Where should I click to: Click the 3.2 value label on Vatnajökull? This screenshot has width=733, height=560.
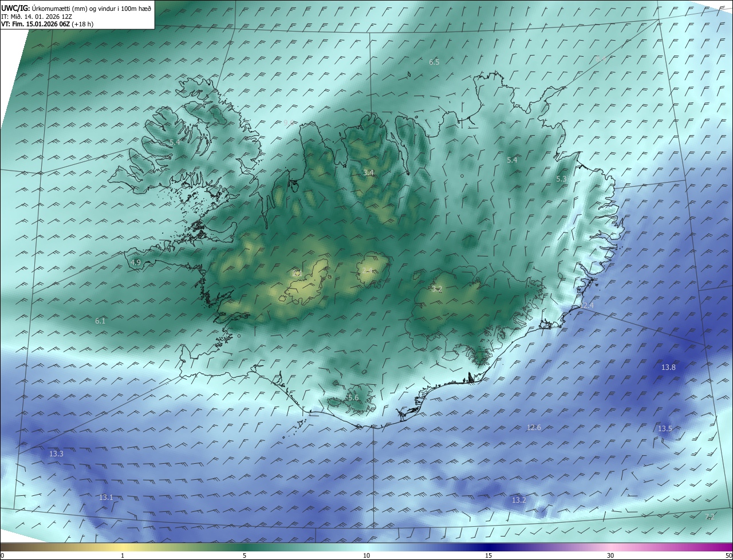437,289
